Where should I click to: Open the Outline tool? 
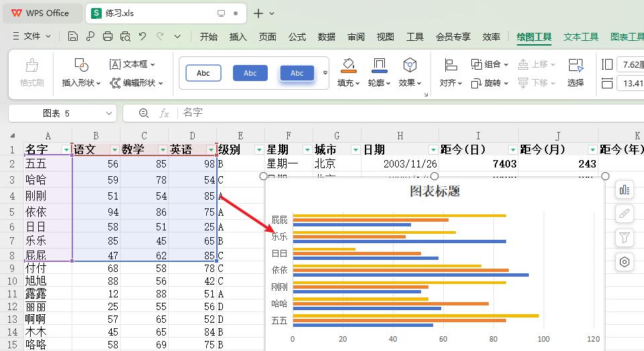[x=379, y=73]
